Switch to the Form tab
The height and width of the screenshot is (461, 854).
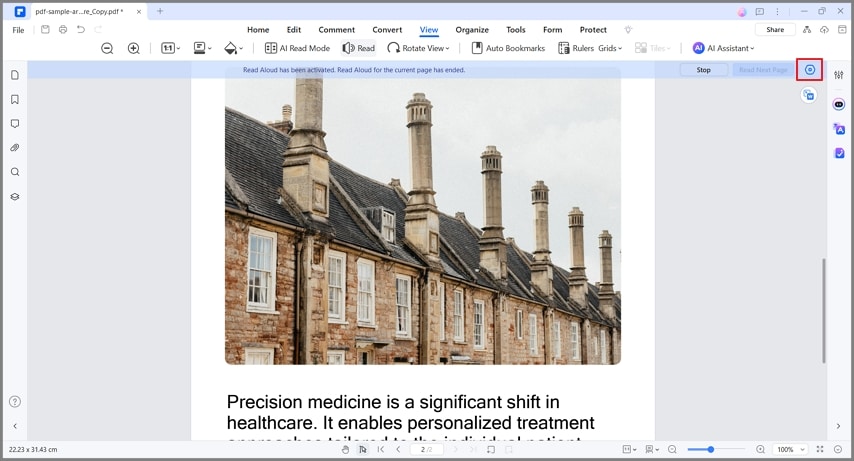tap(553, 30)
